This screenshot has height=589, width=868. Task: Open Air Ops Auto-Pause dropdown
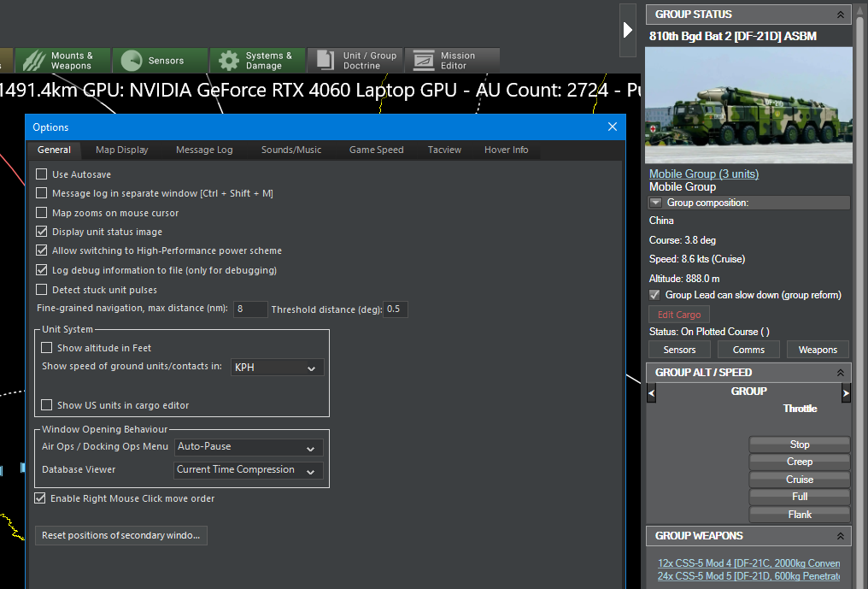pos(248,446)
